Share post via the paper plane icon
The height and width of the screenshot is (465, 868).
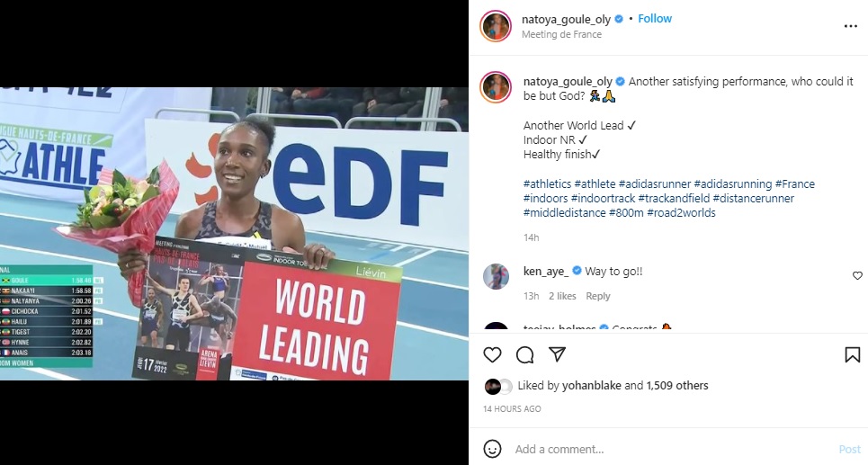557,354
